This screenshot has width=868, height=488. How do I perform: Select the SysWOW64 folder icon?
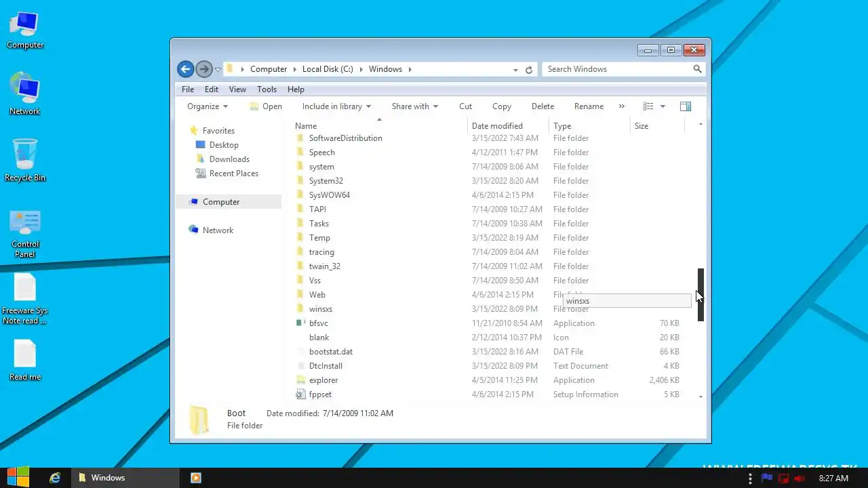point(300,195)
